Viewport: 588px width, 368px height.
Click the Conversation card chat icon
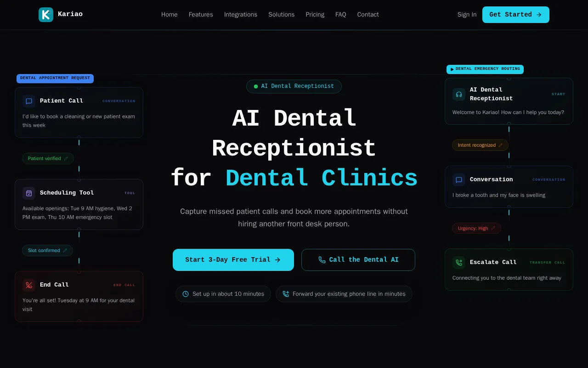(x=459, y=179)
